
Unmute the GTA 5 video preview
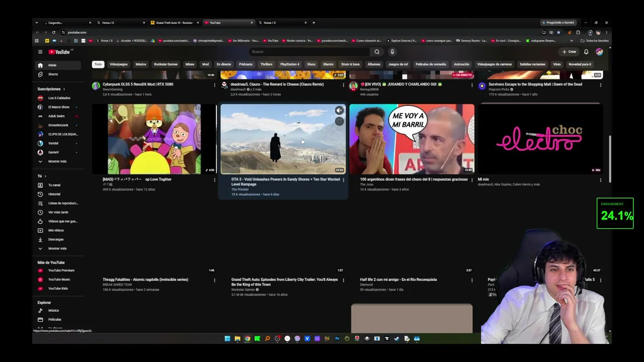pyautogui.click(x=340, y=111)
